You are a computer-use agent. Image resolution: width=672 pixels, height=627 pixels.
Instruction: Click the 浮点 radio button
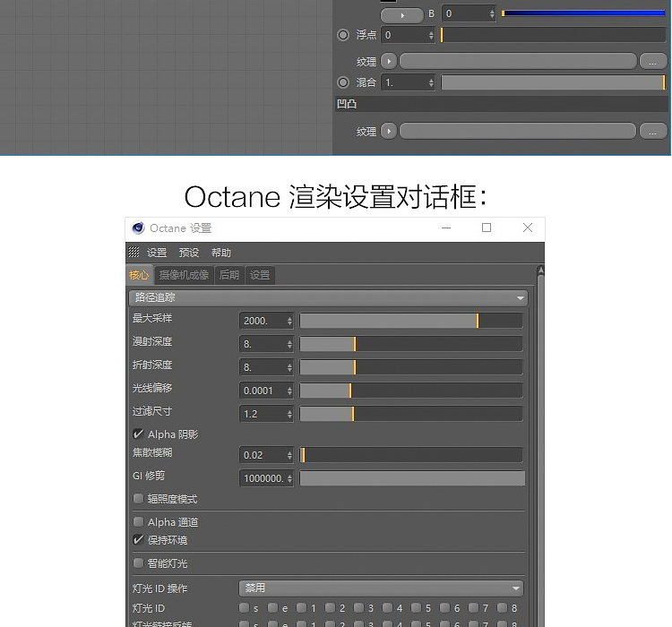coord(343,35)
